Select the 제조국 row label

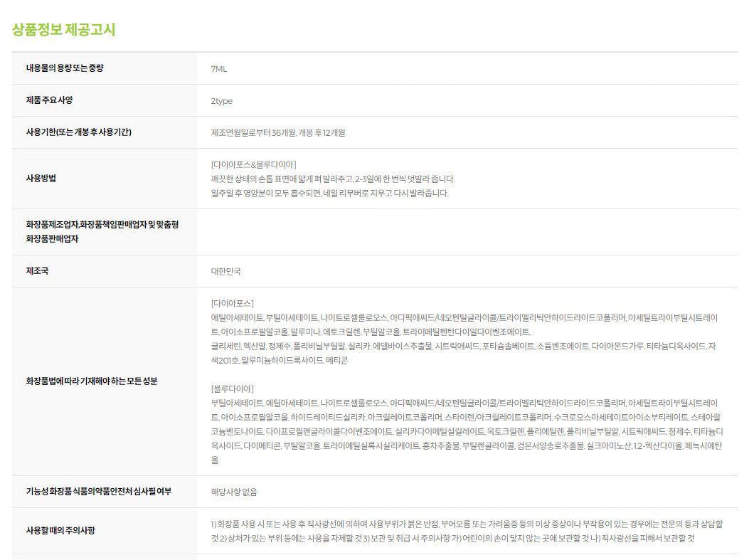37,271
